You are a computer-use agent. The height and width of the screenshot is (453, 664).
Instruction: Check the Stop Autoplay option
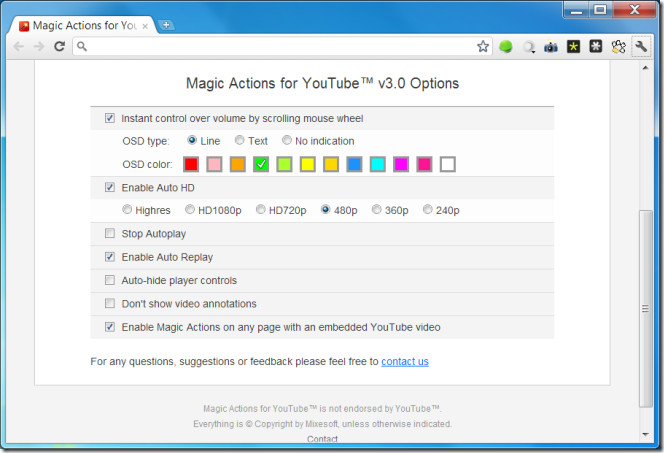(x=110, y=233)
